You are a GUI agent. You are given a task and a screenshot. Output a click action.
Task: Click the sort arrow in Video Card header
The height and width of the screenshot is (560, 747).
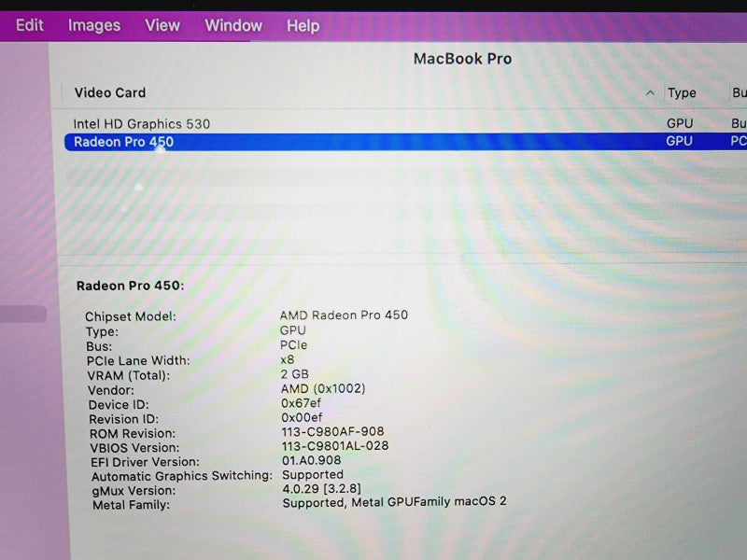650,92
